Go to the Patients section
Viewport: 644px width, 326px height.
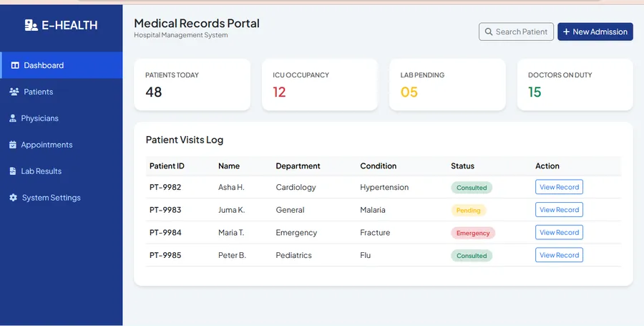click(62, 92)
